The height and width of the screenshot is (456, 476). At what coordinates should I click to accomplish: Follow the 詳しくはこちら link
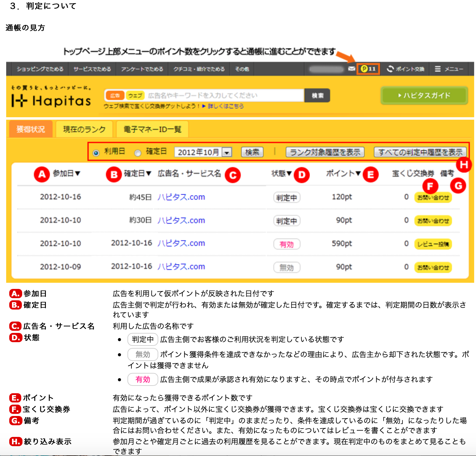pyautogui.click(x=226, y=106)
